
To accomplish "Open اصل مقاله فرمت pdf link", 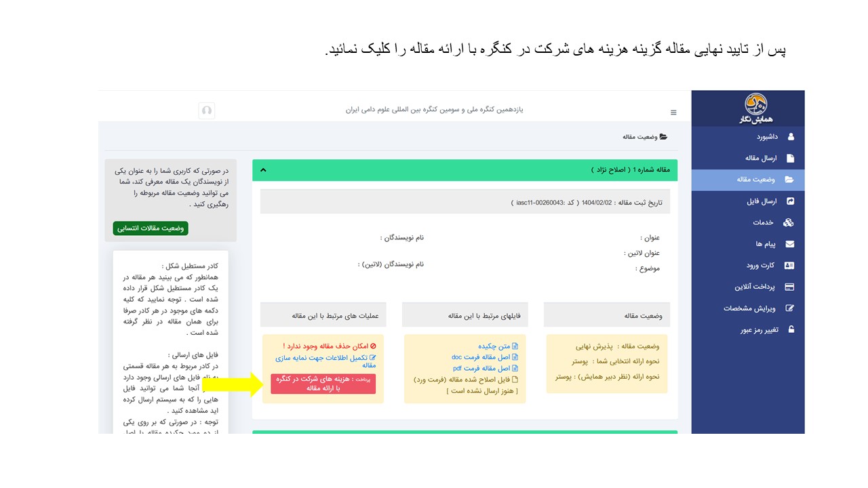I will (x=486, y=368).
